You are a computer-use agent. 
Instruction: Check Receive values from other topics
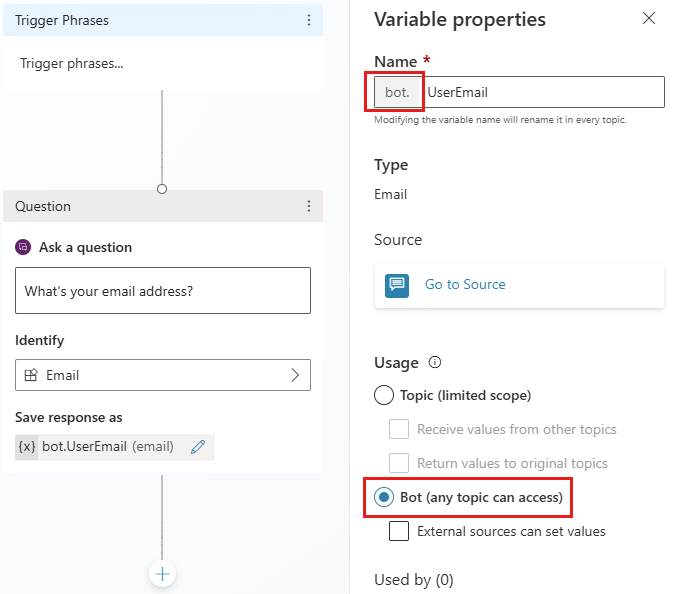click(x=399, y=429)
